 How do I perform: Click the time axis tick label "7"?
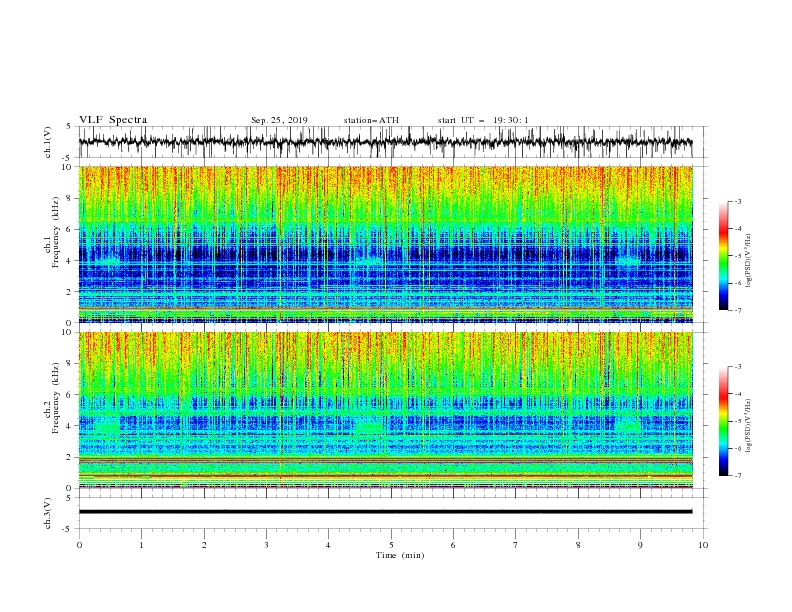[x=516, y=545]
